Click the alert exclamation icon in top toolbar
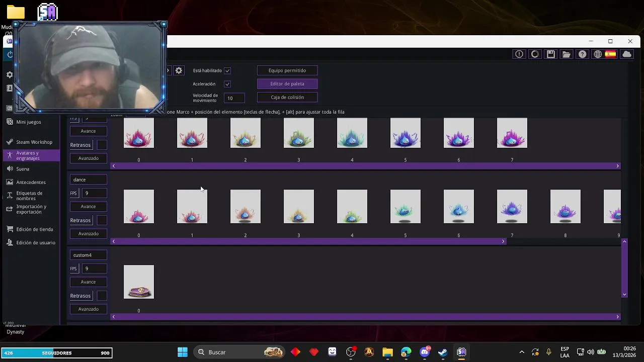The width and height of the screenshot is (644, 362). [519, 54]
